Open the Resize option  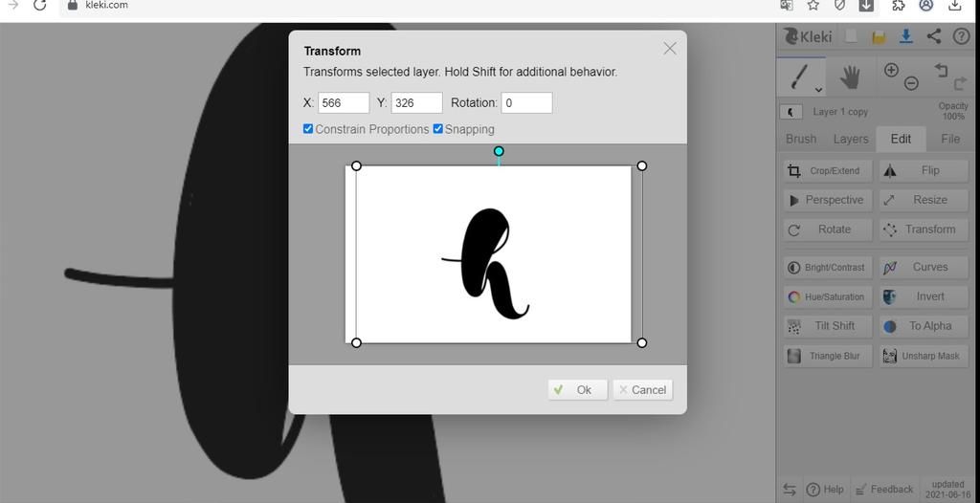pos(924,200)
